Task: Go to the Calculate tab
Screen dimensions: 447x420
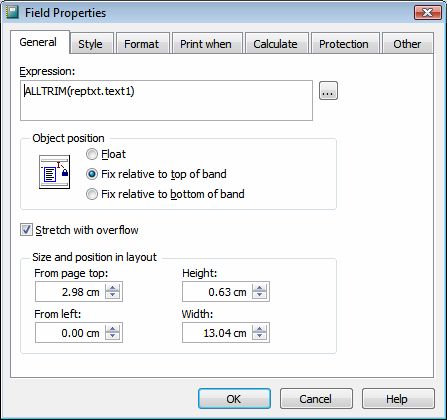Action: [276, 44]
